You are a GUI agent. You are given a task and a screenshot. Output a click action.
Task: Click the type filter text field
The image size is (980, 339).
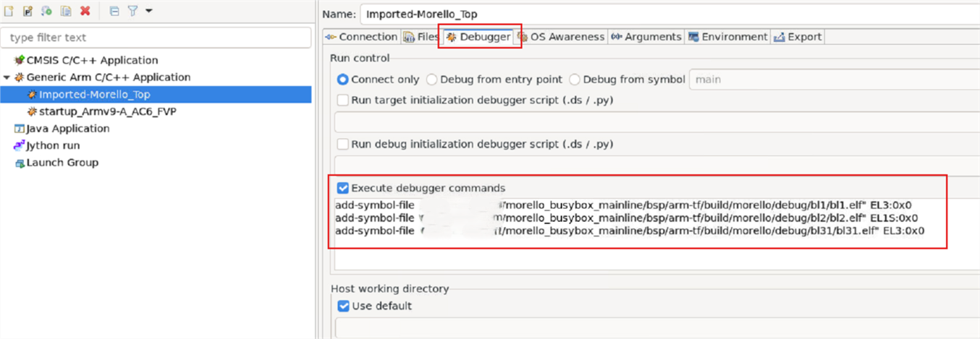pyautogui.click(x=156, y=38)
